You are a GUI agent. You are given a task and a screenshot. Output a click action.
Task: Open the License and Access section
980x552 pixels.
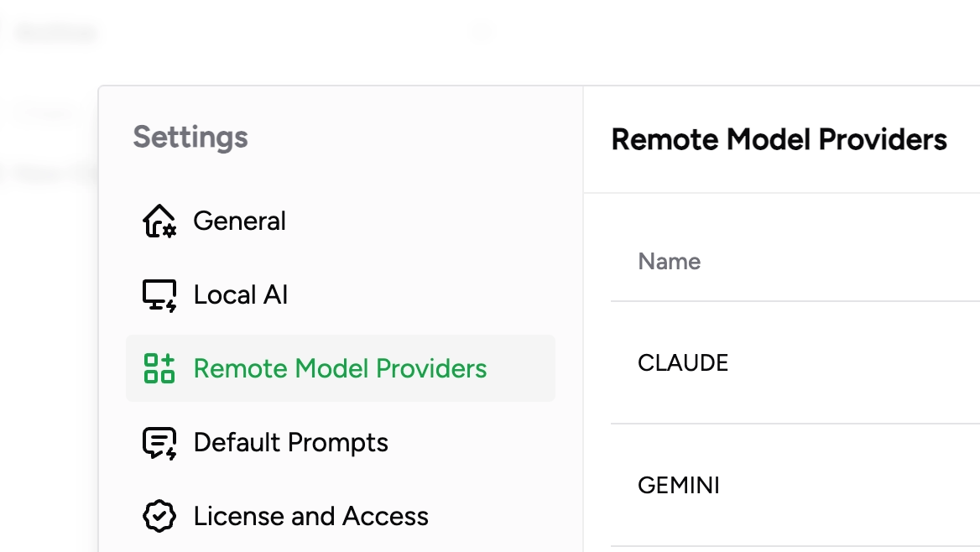[310, 515]
